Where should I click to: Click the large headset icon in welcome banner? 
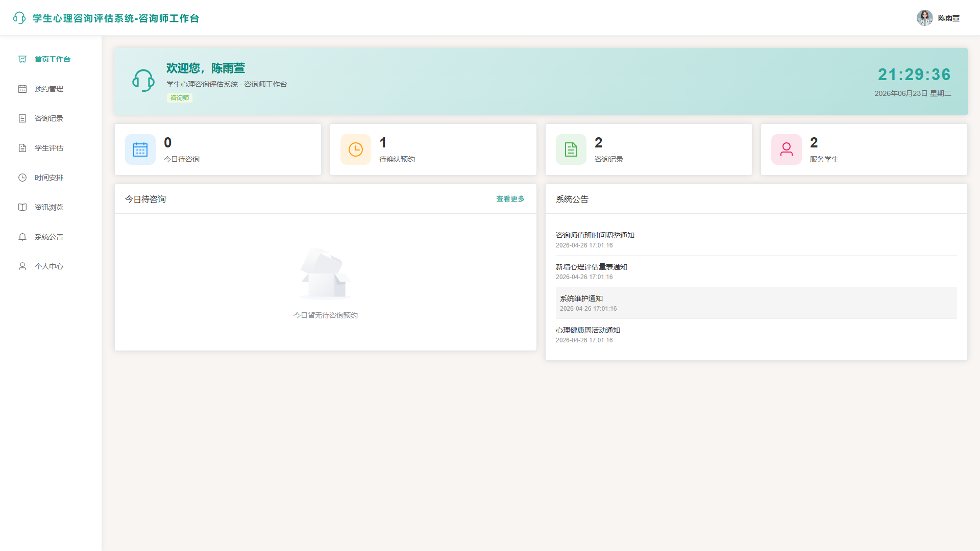(143, 81)
